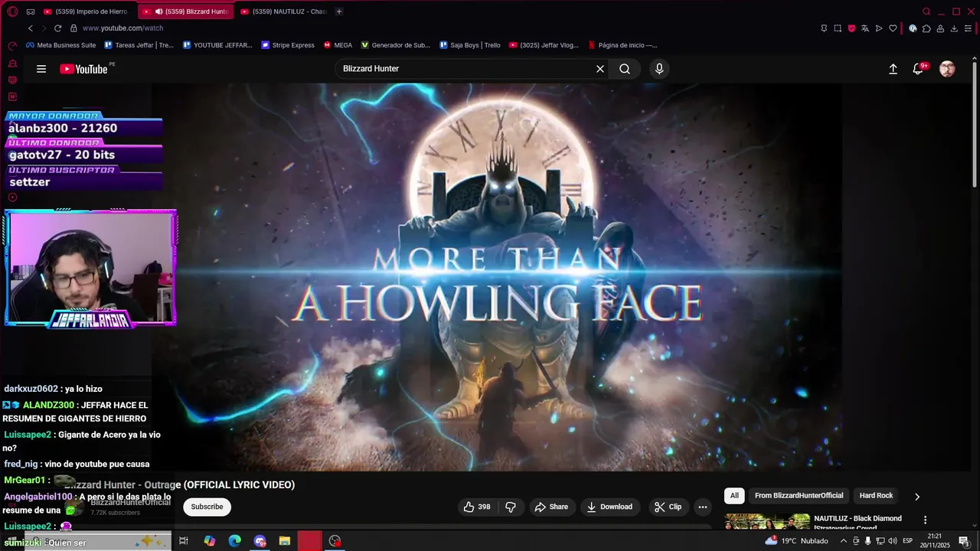This screenshot has height=551, width=980.
Task: Open the tab search magnifier in the title bar
Action: 926,11
